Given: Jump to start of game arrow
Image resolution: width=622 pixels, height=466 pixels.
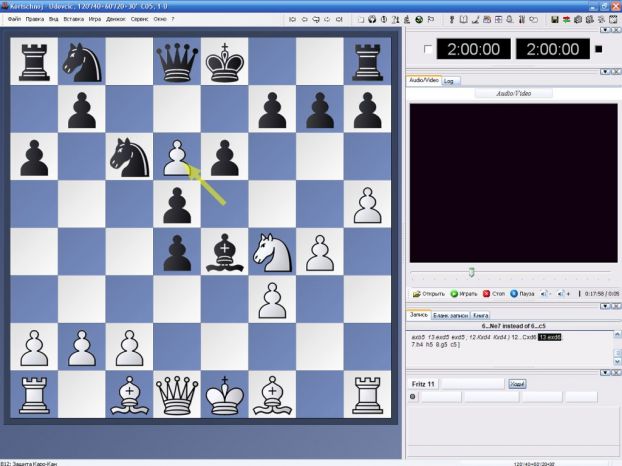Looking at the screenshot, I should (292, 19).
